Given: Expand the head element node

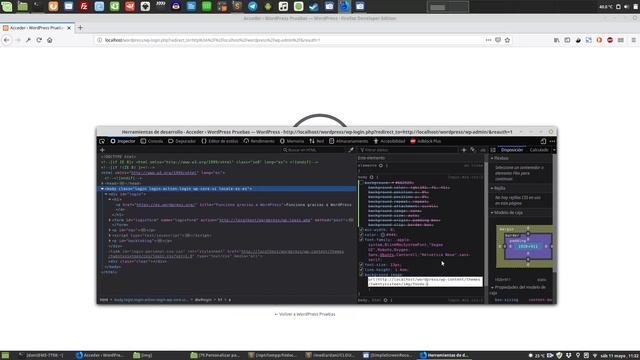Looking at the screenshot, I should 102,184.
